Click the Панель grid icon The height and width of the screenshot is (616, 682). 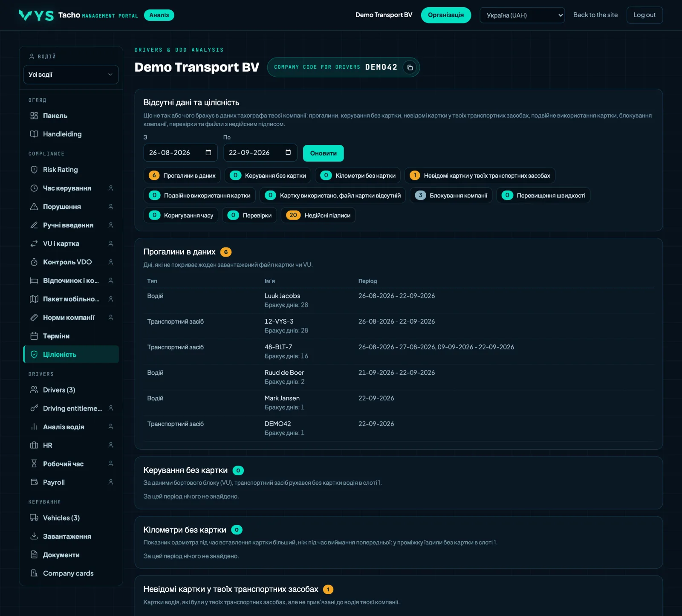click(34, 116)
